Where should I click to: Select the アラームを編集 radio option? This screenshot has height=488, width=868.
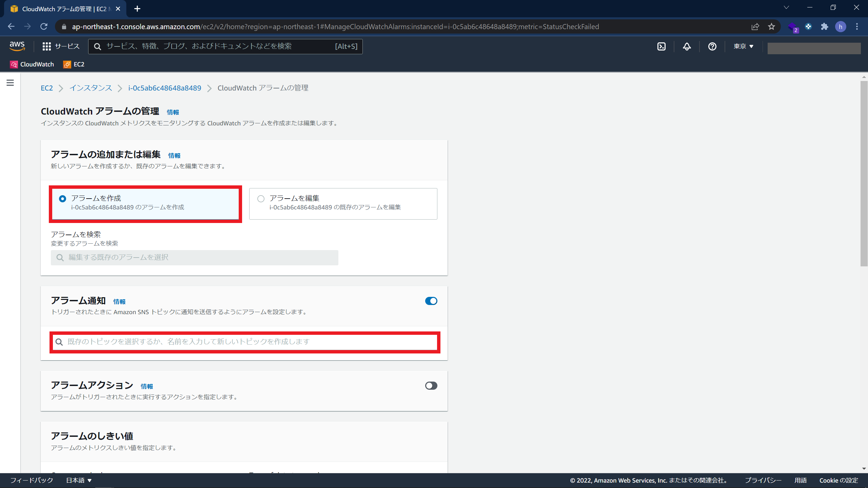pos(261,199)
